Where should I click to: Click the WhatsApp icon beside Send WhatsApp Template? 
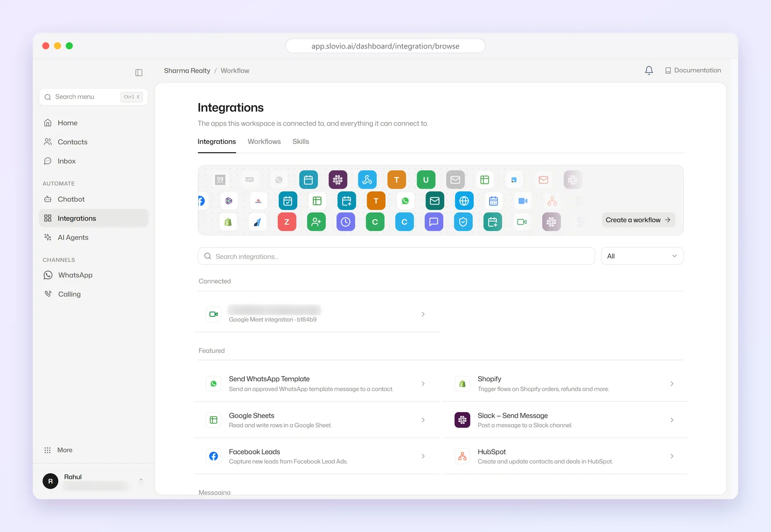click(213, 384)
